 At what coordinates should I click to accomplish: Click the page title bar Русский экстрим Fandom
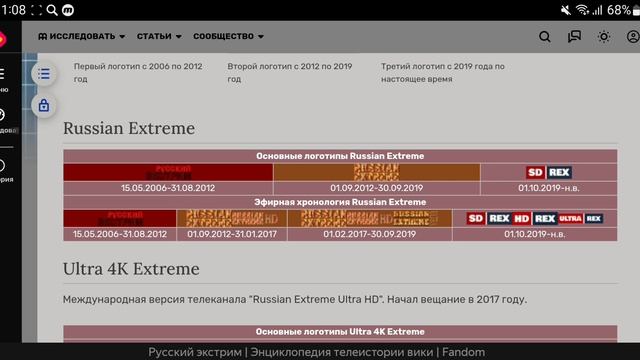tap(317, 352)
